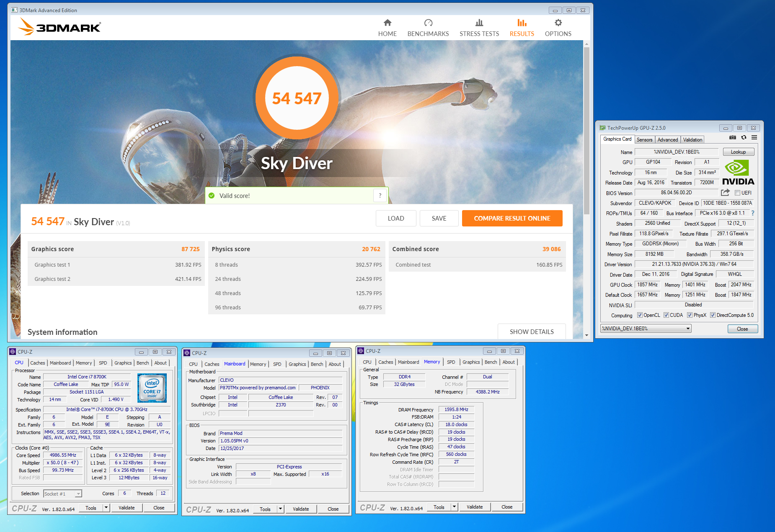Viewport: 775px width, 532px height.
Task: Click the 3DMark scrollbar down arrow
Action: (586, 335)
